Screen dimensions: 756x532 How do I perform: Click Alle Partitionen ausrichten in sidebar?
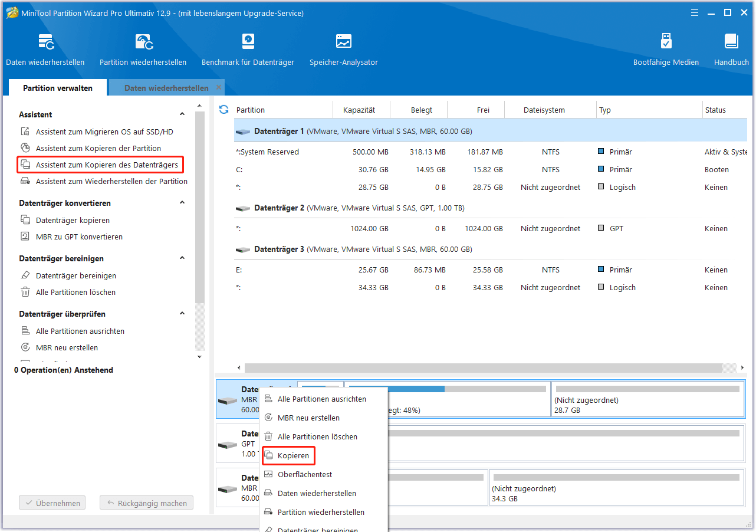click(x=73, y=331)
